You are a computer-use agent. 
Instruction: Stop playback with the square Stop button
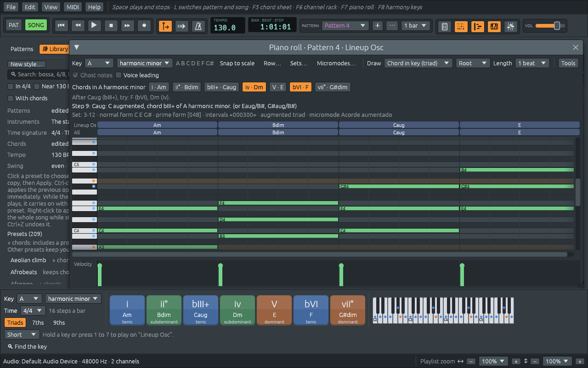click(x=111, y=26)
